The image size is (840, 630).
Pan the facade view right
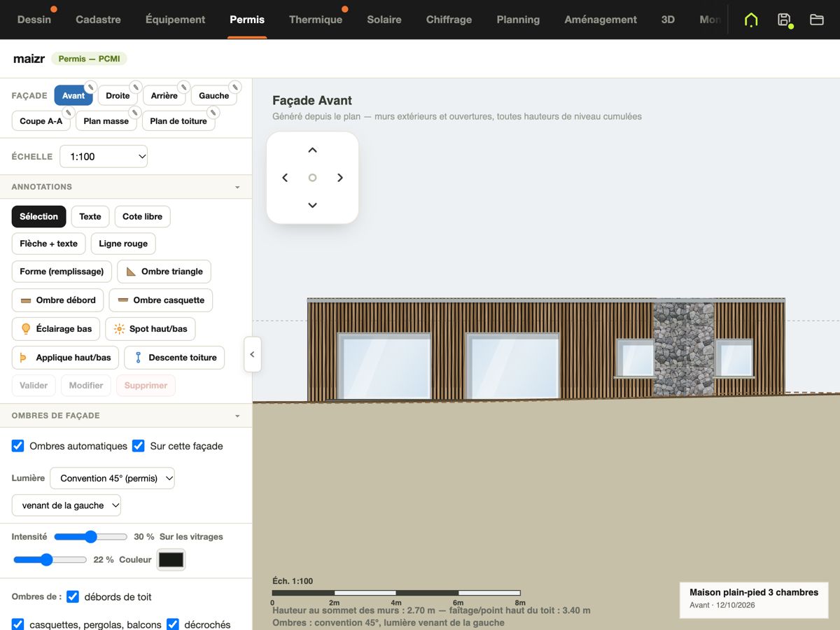coord(340,178)
